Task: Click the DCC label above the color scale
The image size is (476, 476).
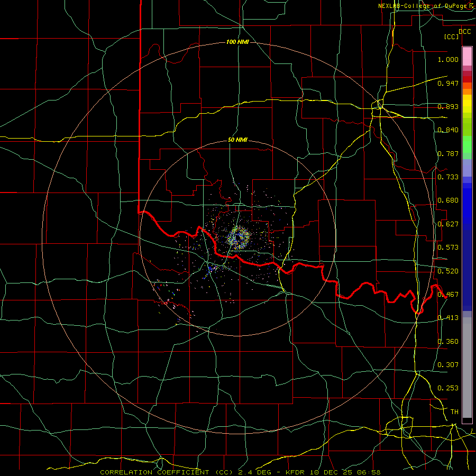Action: coord(464,32)
